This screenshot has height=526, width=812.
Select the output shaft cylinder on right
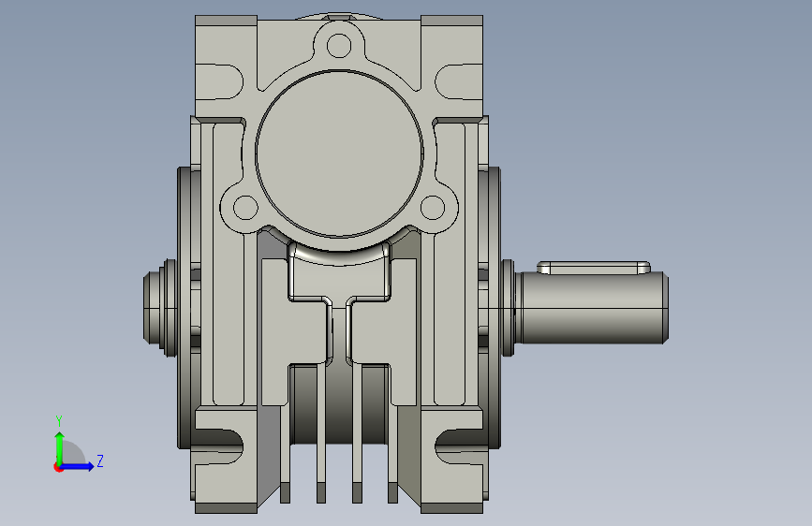594,308
